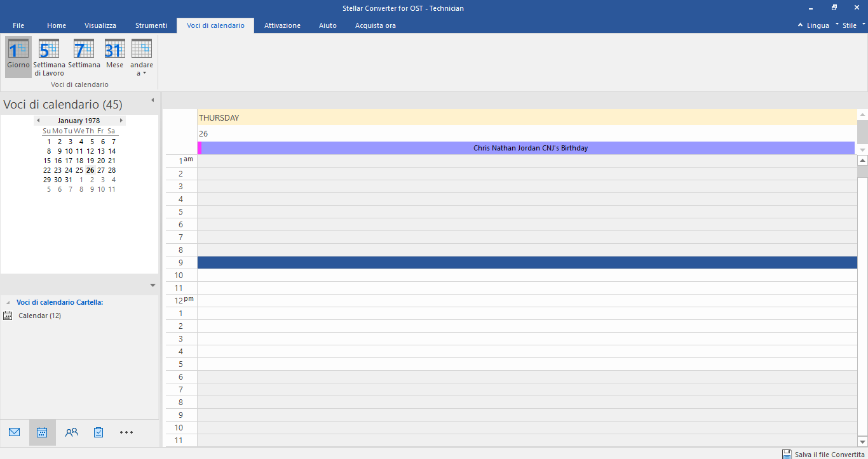
Task: Open the andare a dropdown
Action: pos(142,57)
